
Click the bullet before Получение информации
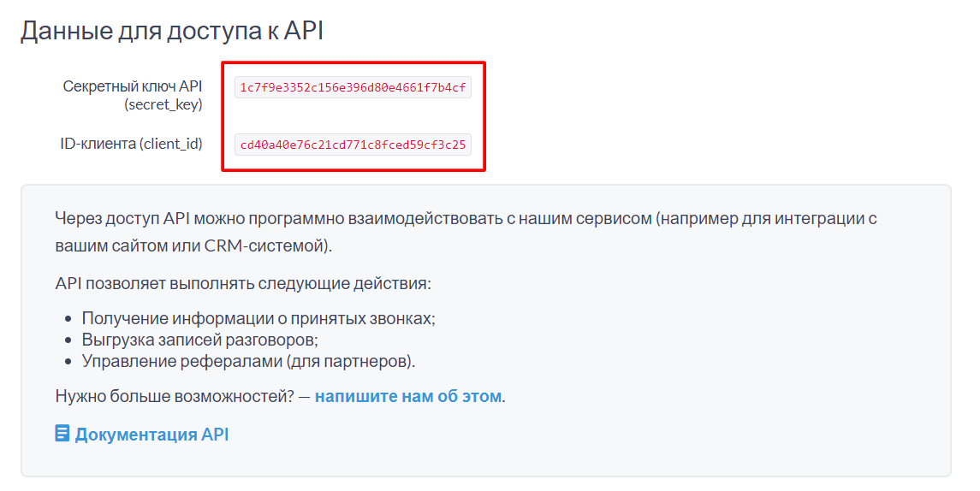[x=69, y=319]
